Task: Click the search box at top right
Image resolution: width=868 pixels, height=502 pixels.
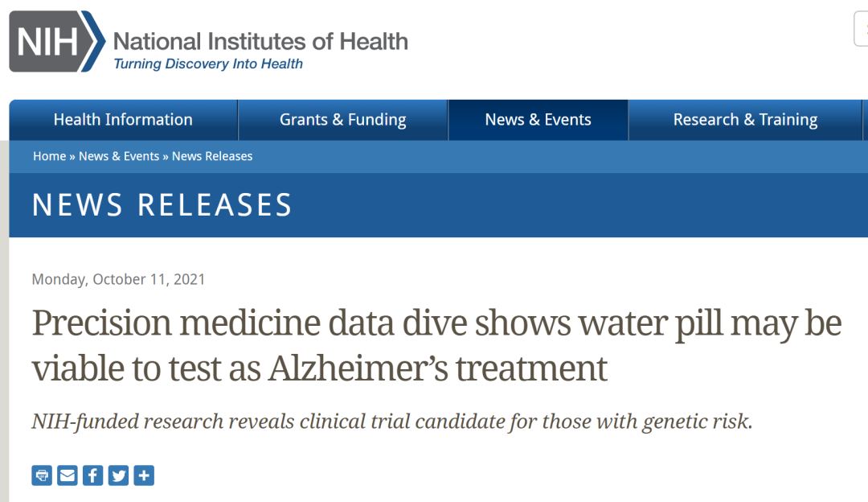Action: tap(861, 31)
